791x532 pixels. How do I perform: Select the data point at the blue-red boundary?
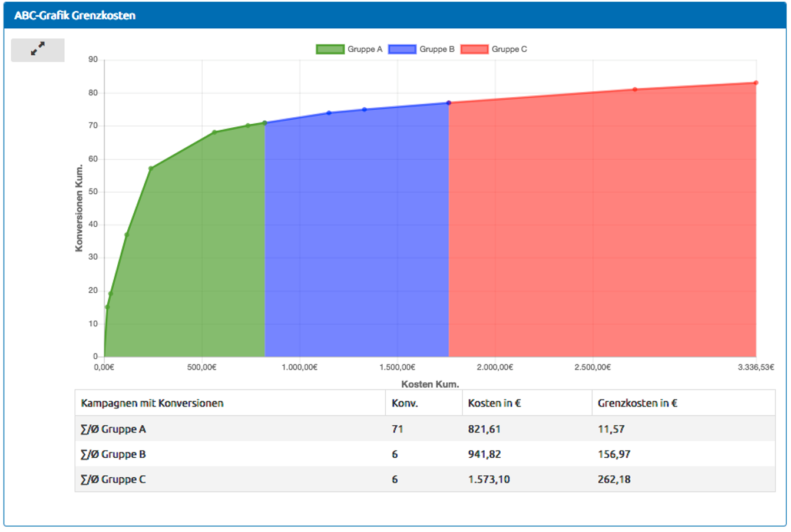click(x=449, y=103)
